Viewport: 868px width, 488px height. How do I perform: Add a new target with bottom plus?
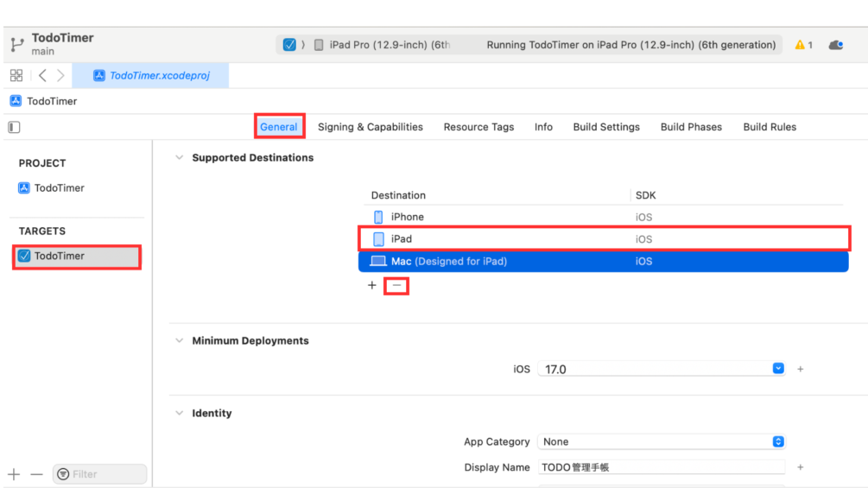[14, 474]
